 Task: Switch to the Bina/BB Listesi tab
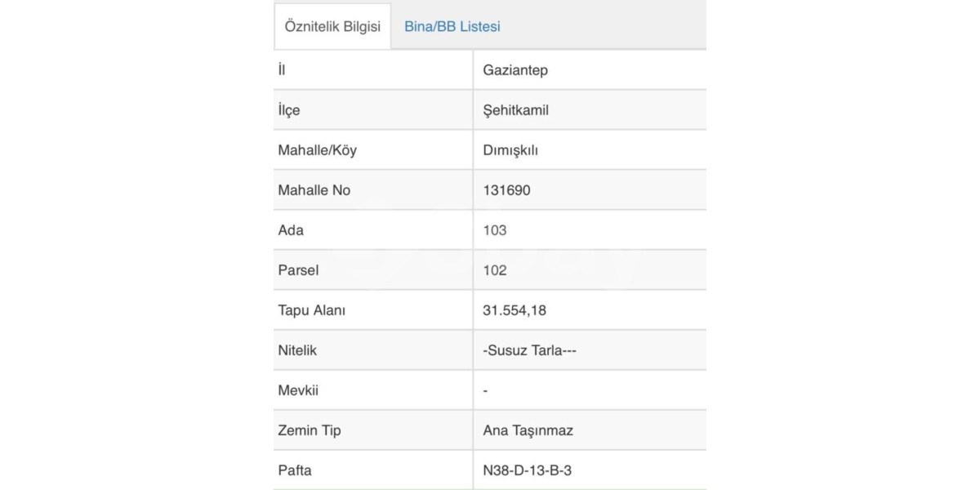coord(452,26)
